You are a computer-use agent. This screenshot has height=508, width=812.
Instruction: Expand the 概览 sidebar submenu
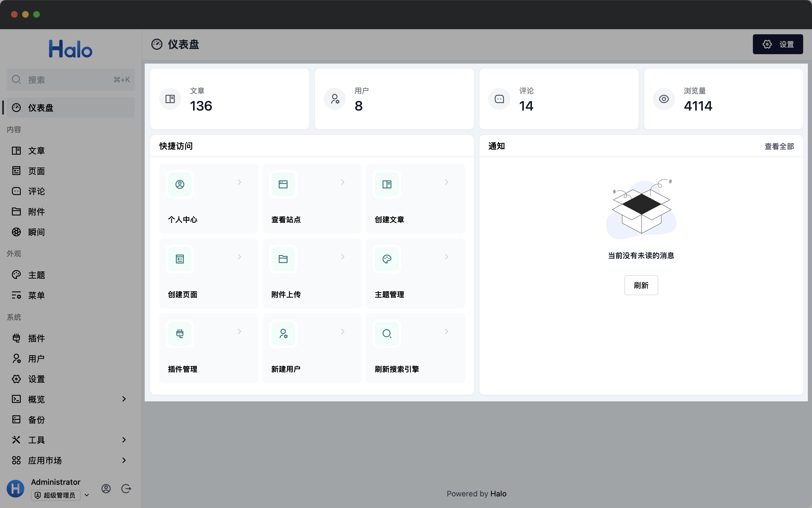point(124,399)
